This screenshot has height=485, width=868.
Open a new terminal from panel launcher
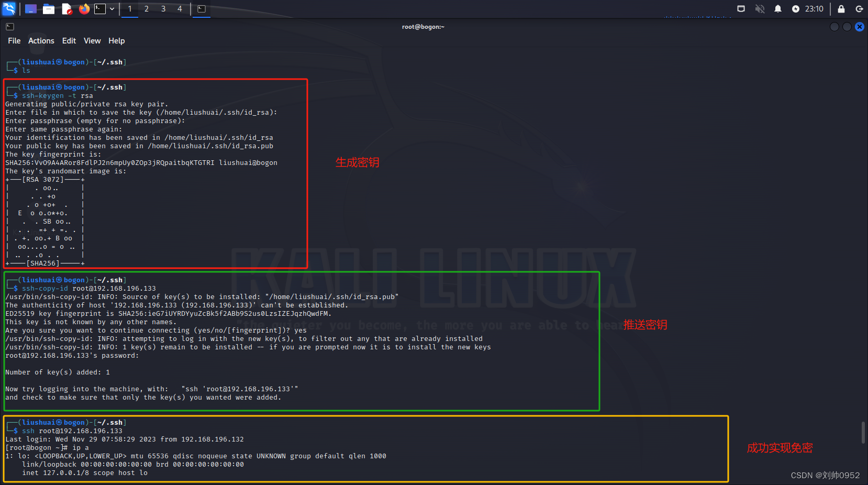[x=100, y=9]
